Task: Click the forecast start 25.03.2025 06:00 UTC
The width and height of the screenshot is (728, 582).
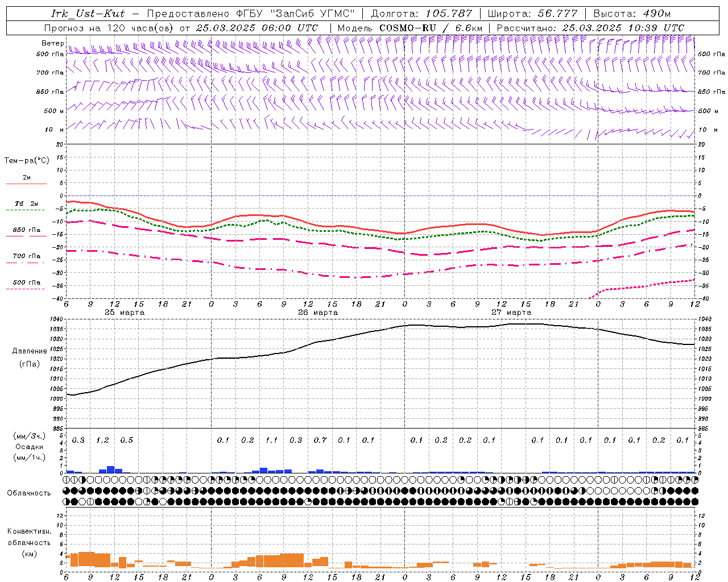Action: (x=257, y=28)
